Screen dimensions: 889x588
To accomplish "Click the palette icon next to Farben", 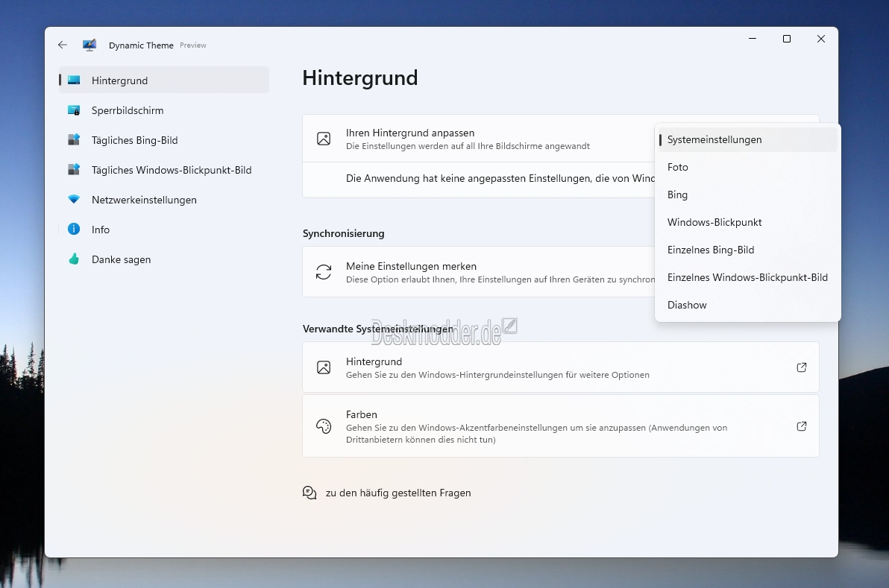I will [x=324, y=426].
